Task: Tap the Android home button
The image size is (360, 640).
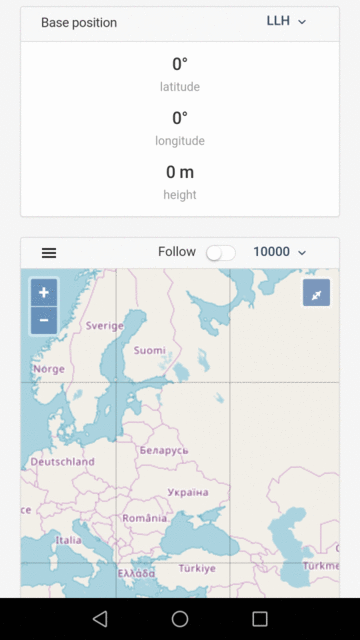Action: pyautogui.click(x=180, y=619)
